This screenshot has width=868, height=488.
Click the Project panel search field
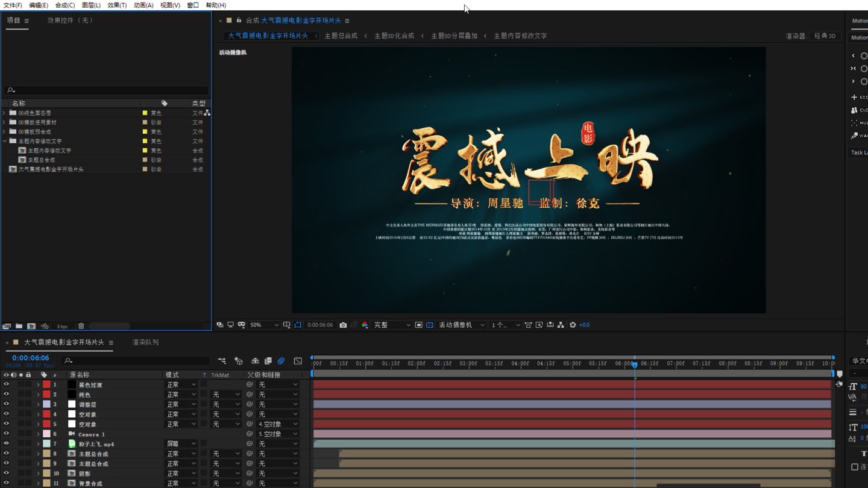(107, 90)
